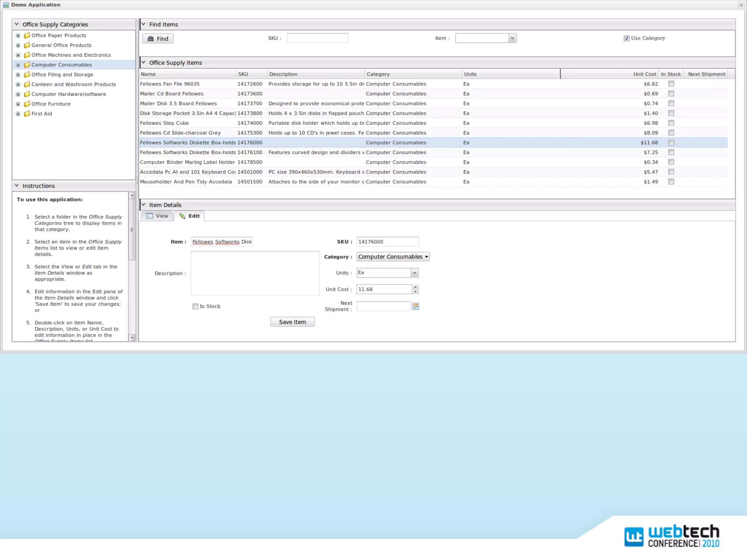Open the Category dropdown in Item Details
This screenshot has width=747, height=560.
pos(393,257)
